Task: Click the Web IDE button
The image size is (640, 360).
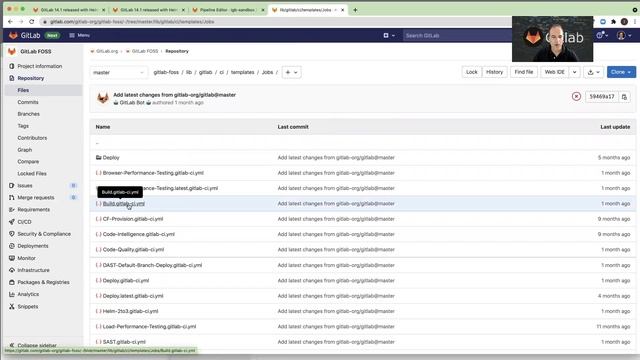Action: tap(554, 72)
